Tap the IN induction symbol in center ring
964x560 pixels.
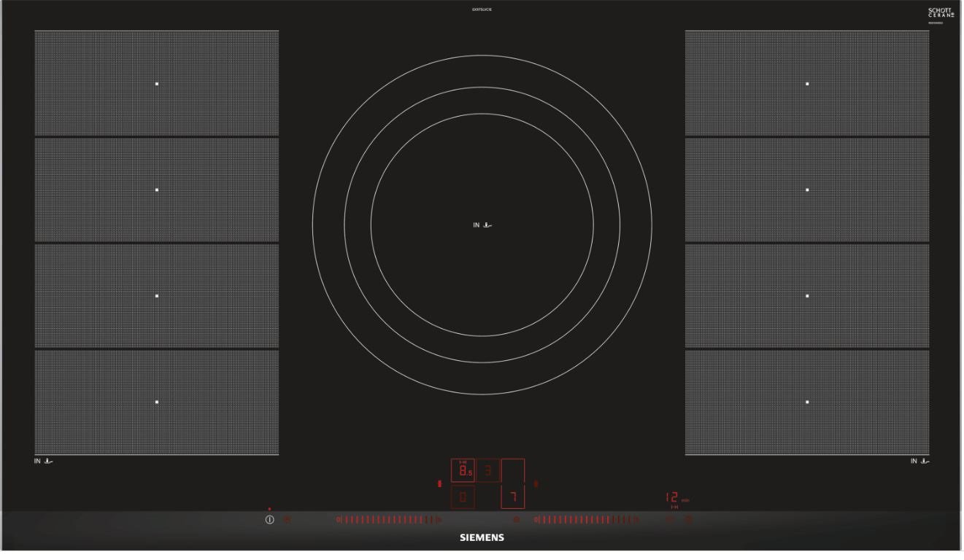point(482,225)
